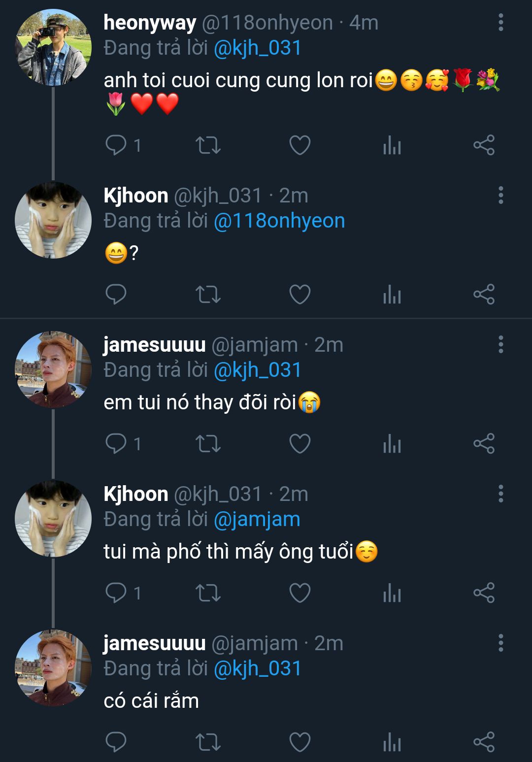The width and height of the screenshot is (532, 762).
Task: Like jamesuuuu's "em tui nó thay đõi" tweet
Action: 299,444
